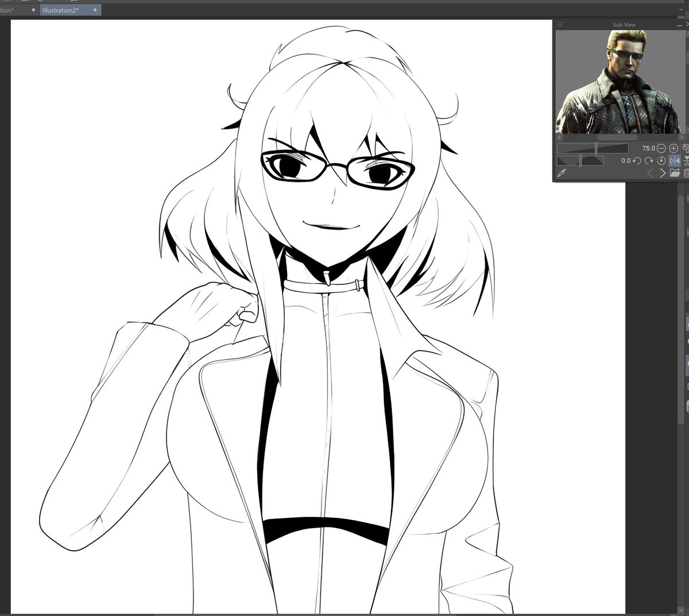This screenshot has height=616, width=689.
Task: Click the reference image in Sub View
Action: click(x=620, y=82)
